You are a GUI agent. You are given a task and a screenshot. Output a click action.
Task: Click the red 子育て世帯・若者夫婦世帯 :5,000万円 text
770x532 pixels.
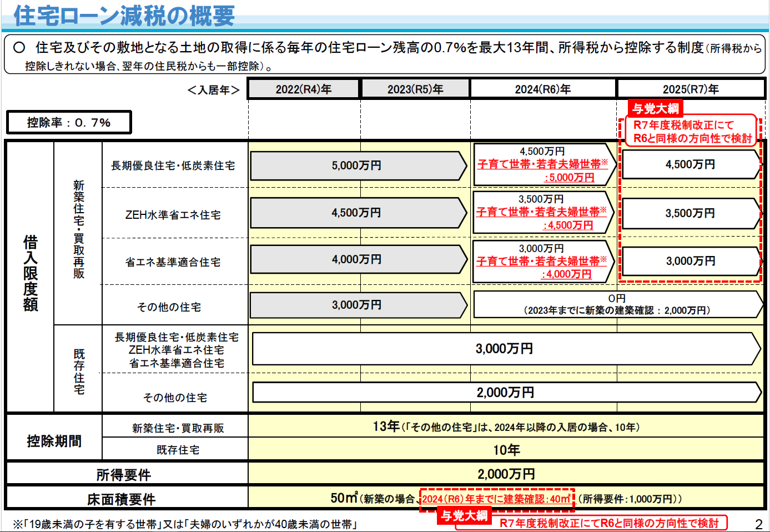[x=542, y=170]
